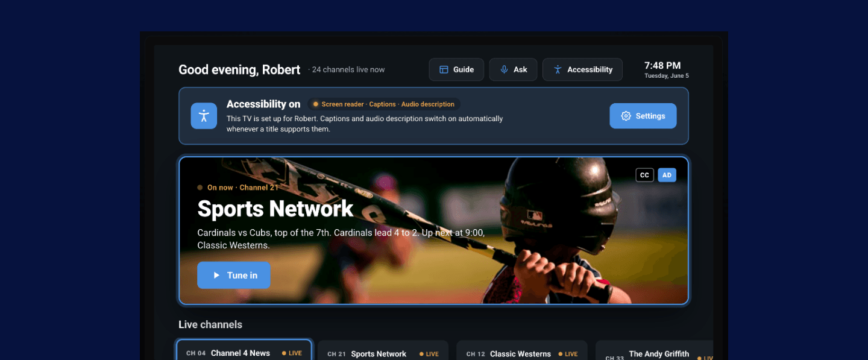This screenshot has height=360, width=868.
Task: Click 'Good evening, Robert' greeting
Action: point(239,69)
